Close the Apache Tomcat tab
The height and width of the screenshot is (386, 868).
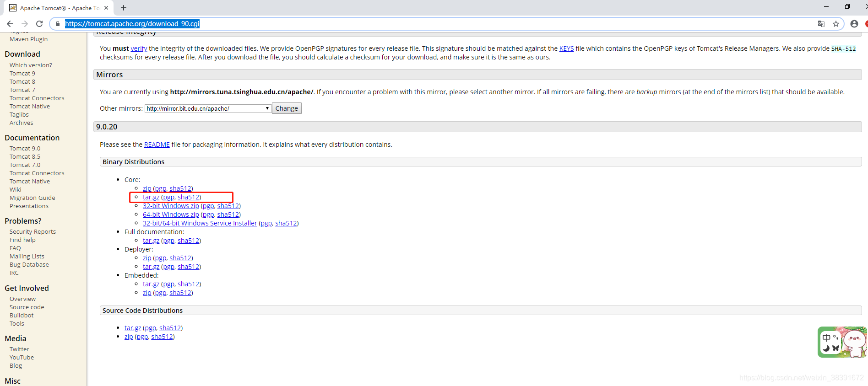(106, 8)
